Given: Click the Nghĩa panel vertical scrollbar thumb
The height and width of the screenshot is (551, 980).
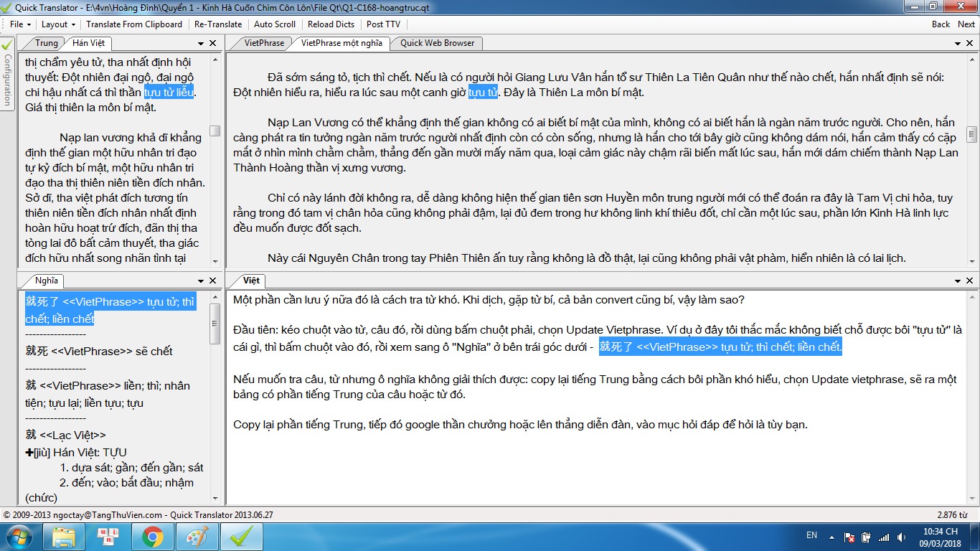Looking at the screenshot, I should pos(215,324).
